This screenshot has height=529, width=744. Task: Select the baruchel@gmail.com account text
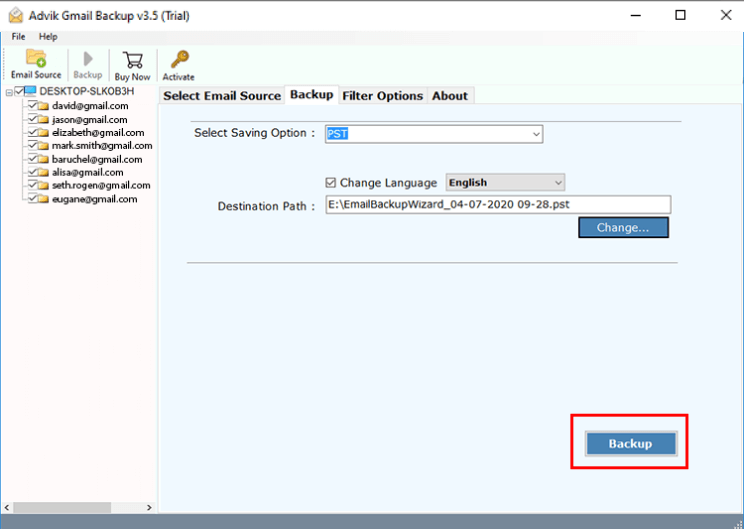click(97, 159)
